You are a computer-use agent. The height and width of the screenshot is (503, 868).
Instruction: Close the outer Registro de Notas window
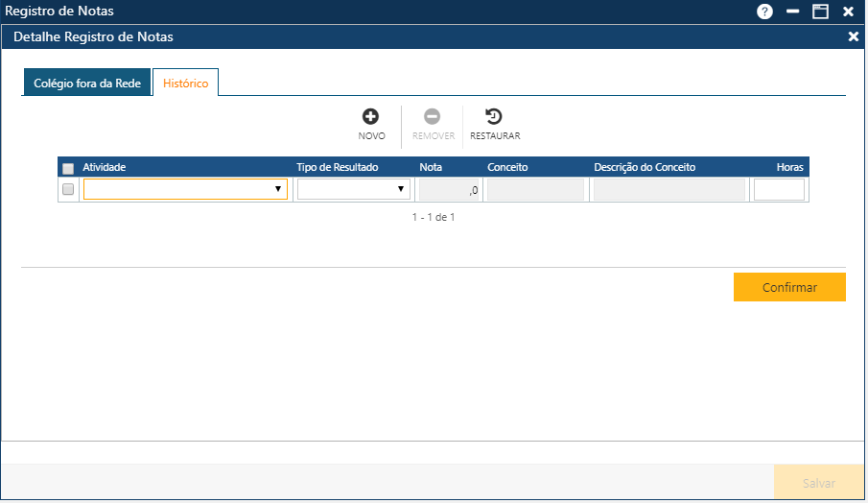pyautogui.click(x=848, y=12)
